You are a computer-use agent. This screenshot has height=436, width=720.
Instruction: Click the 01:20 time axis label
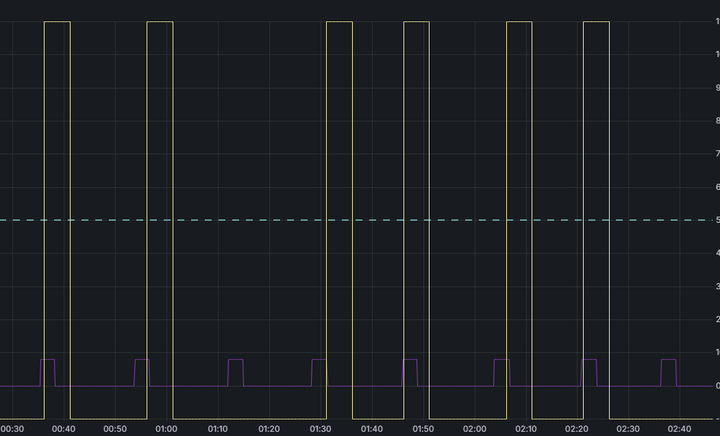click(269, 429)
